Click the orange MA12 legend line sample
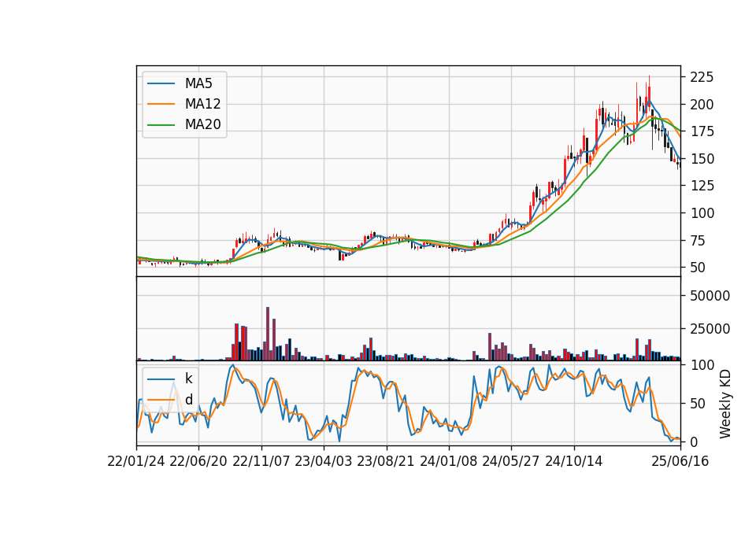This screenshot has height=543, width=756. (161, 104)
